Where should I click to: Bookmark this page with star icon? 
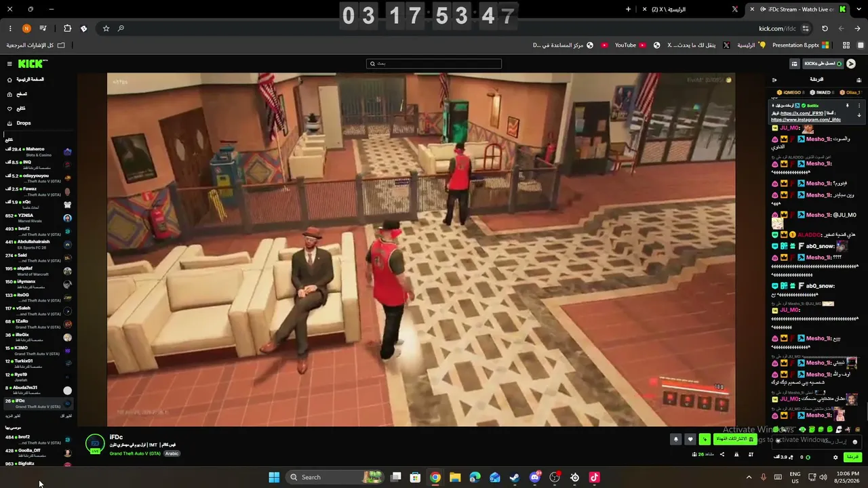click(x=106, y=28)
